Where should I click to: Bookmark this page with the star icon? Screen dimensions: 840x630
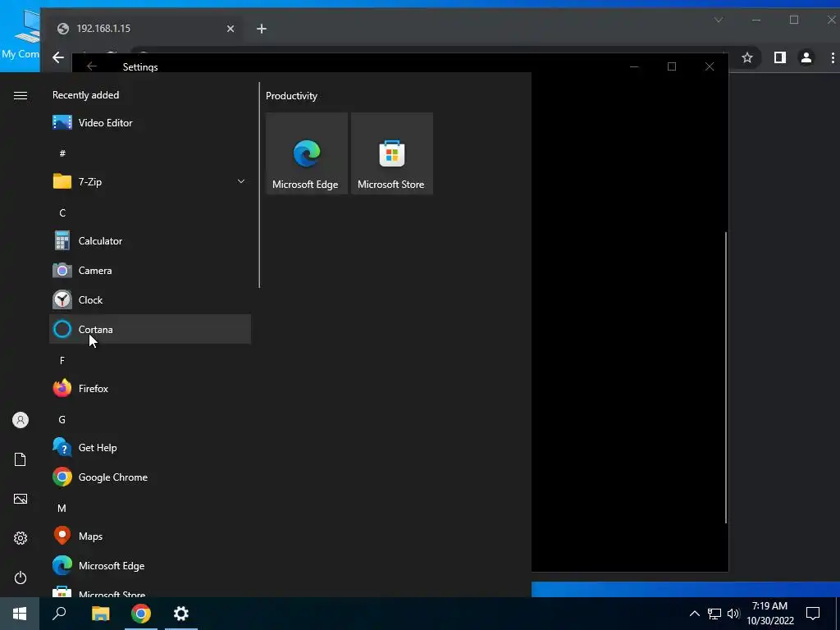747,57
